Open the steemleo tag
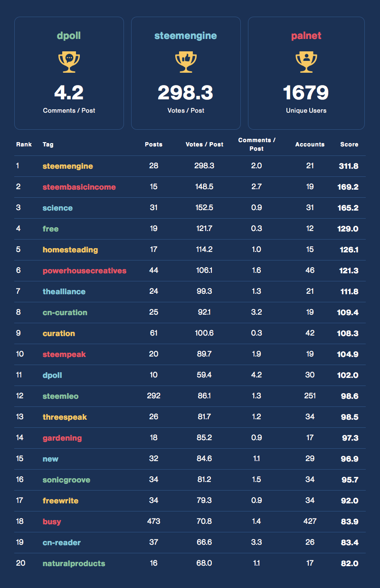Viewport: 380px width, 588px height. point(62,396)
